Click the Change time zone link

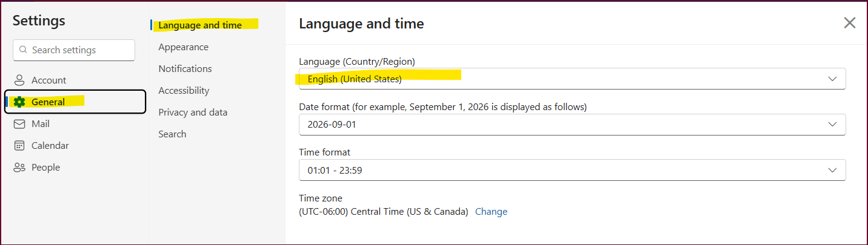pyautogui.click(x=491, y=212)
